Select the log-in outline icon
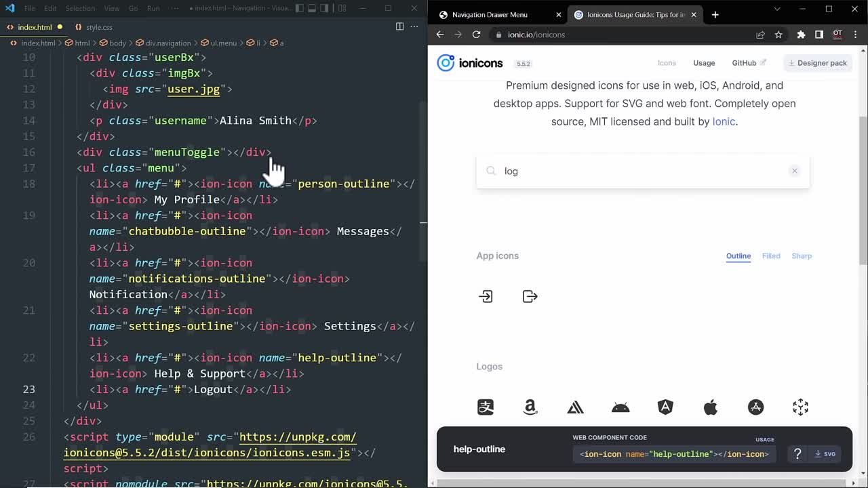The image size is (868, 488). (x=486, y=296)
